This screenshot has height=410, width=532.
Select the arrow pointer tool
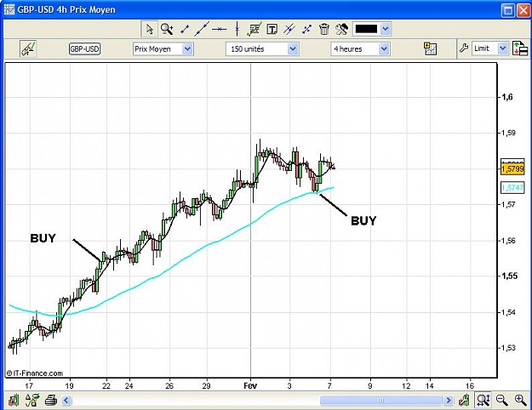coord(149,29)
